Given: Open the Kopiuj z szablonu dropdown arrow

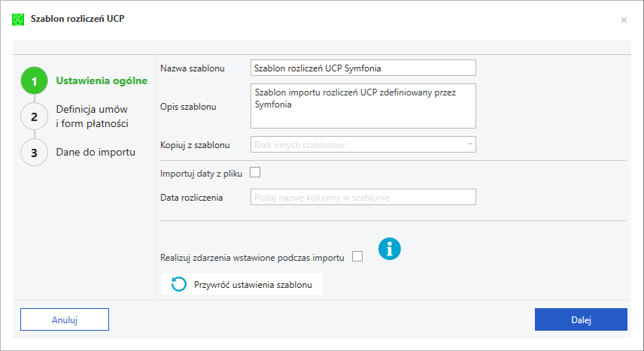Looking at the screenshot, I should coord(470,144).
